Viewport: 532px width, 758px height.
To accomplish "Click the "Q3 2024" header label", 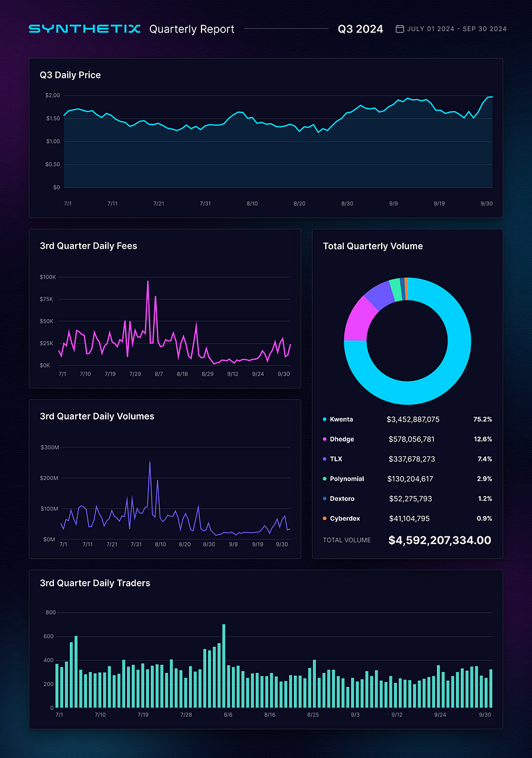I will pos(360,29).
